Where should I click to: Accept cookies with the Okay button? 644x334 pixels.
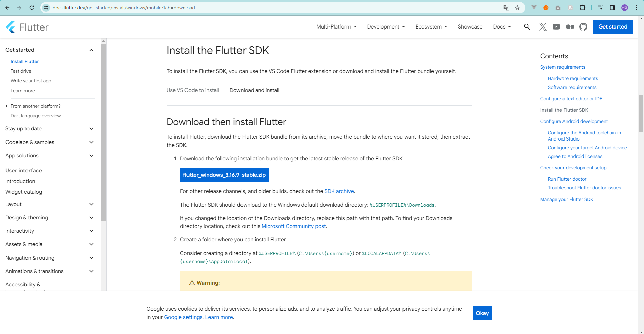coord(482,313)
